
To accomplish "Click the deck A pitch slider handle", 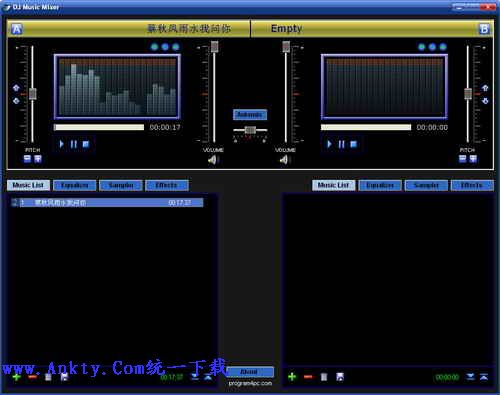I will point(32,94).
